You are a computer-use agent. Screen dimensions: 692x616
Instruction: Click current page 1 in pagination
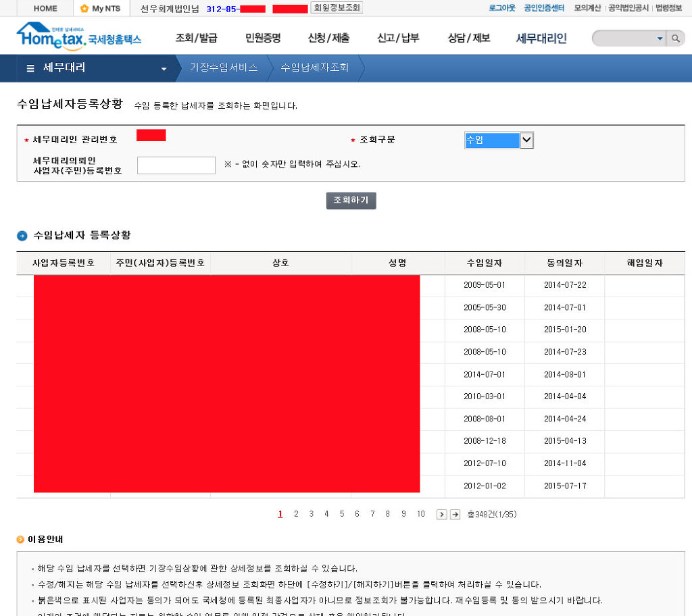click(280, 514)
